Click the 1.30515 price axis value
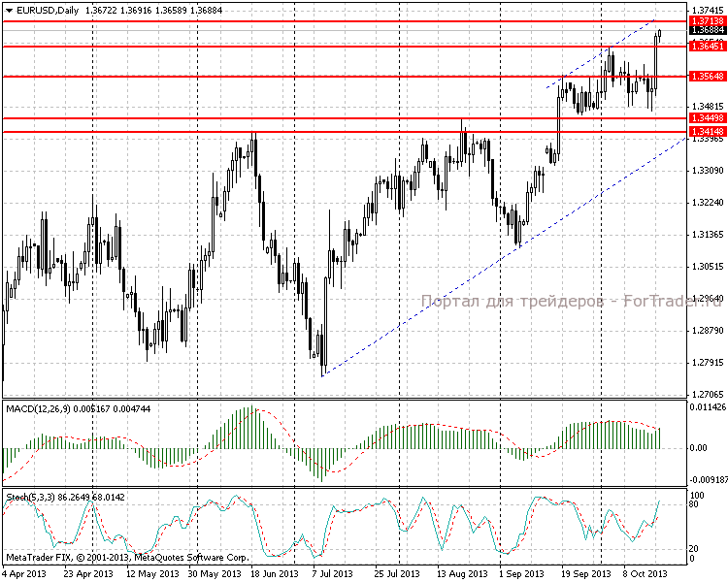 pyautogui.click(x=708, y=267)
